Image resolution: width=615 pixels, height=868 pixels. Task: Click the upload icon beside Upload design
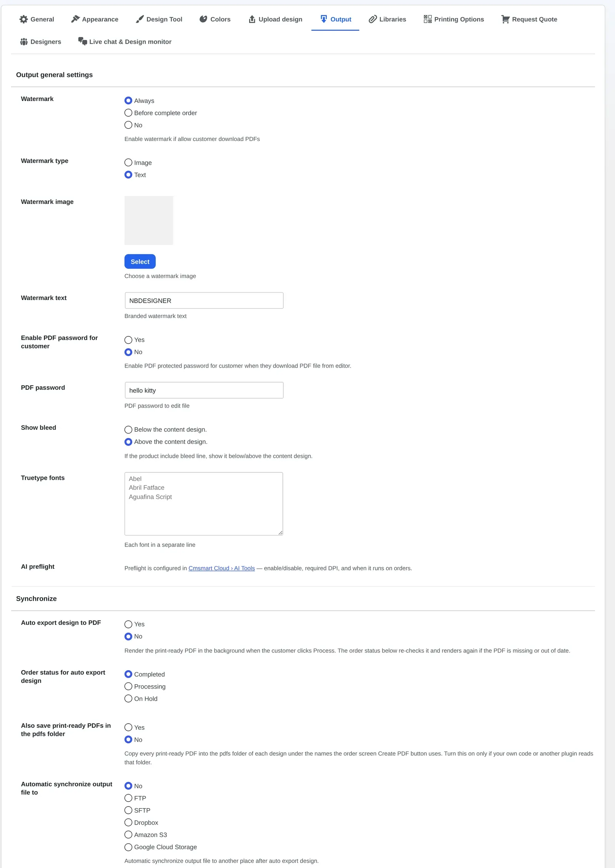pos(252,19)
